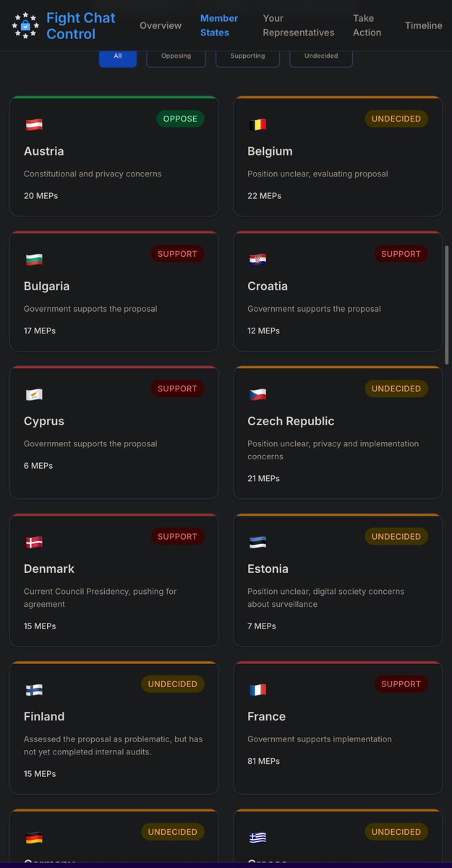Open the Estonia country card

coord(337,579)
